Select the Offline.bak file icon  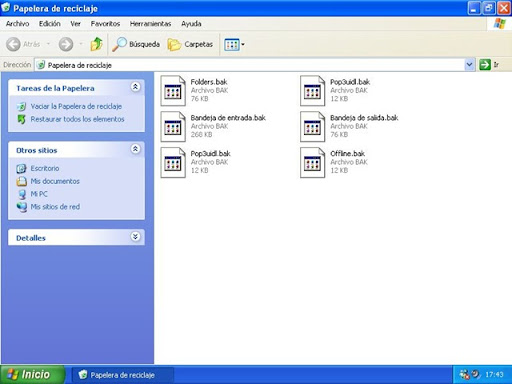(312, 162)
